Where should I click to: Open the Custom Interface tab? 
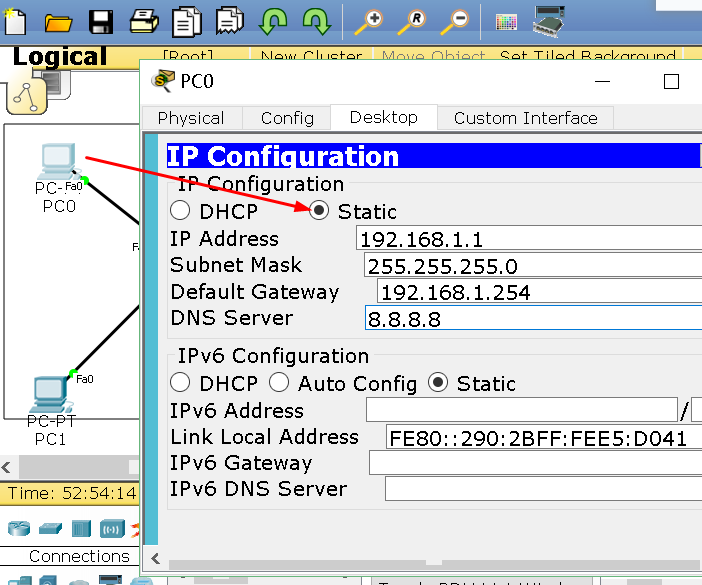(526, 118)
